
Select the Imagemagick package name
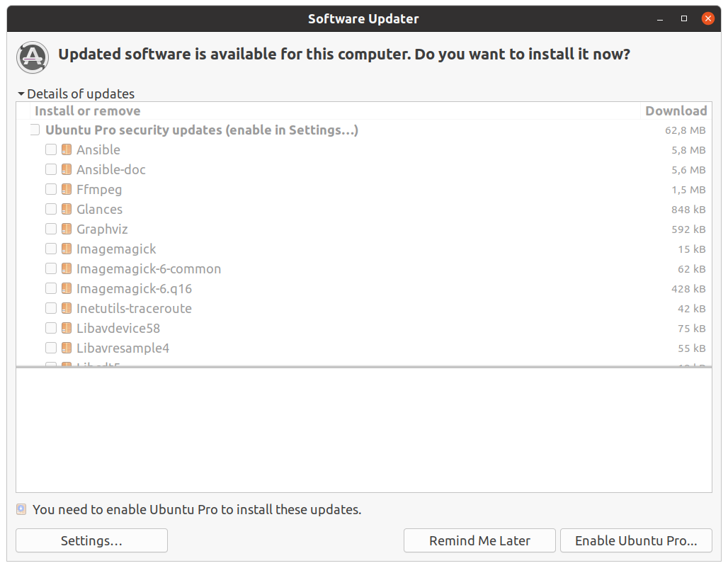coord(116,249)
